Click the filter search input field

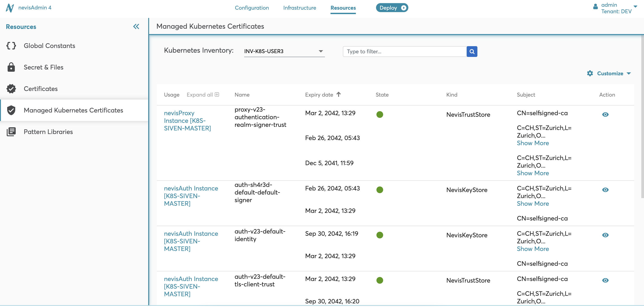pos(404,51)
